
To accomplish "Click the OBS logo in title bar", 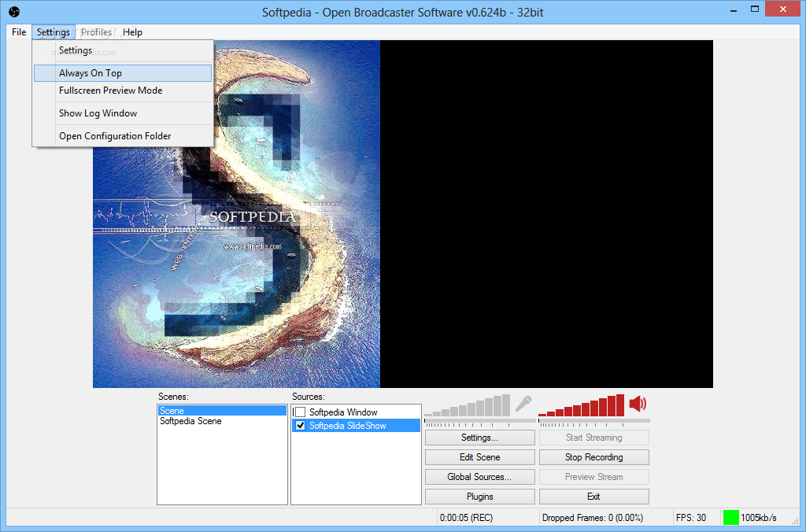I will pos(14,11).
